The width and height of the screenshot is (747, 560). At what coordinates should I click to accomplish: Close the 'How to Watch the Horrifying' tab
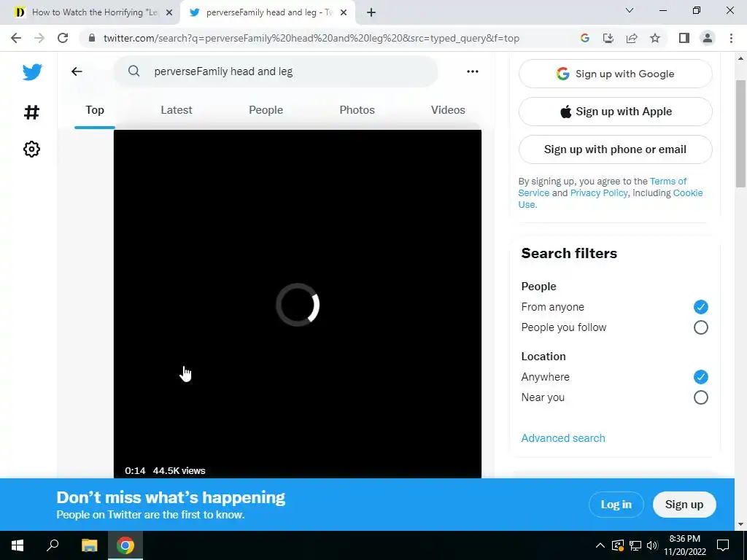(x=169, y=13)
